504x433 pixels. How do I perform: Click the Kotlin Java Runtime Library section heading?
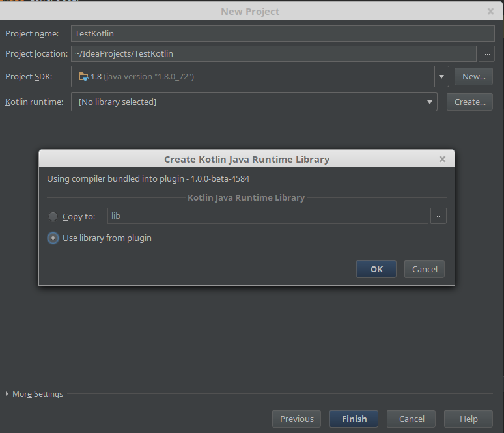[x=246, y=198]
